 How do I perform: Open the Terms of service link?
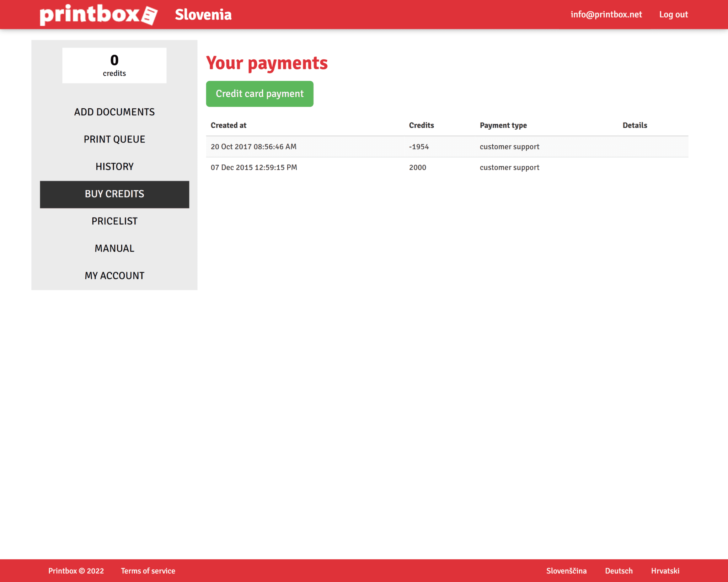(x=148, y=571)
